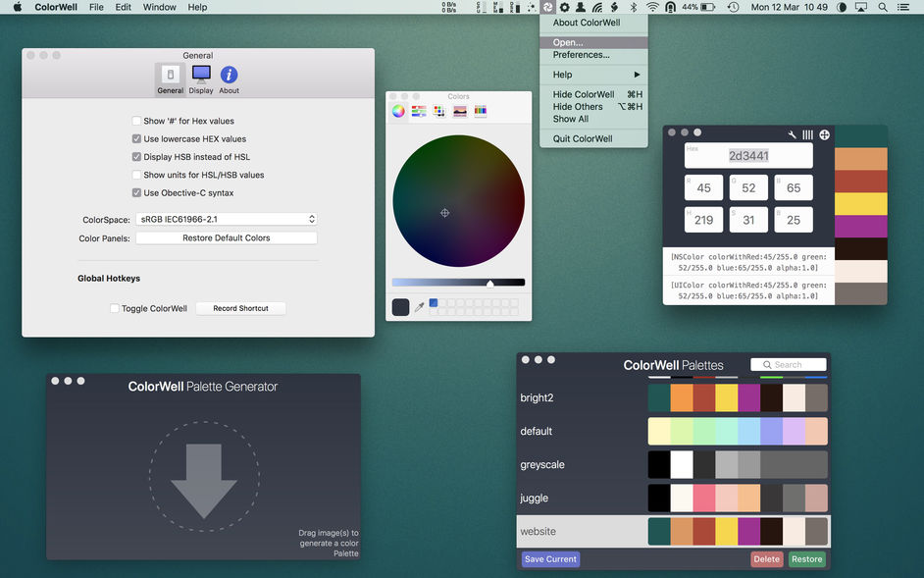This screenshot has height=578, width=924.
Task: Click the wrench settings icon
Action: point(793,134)
